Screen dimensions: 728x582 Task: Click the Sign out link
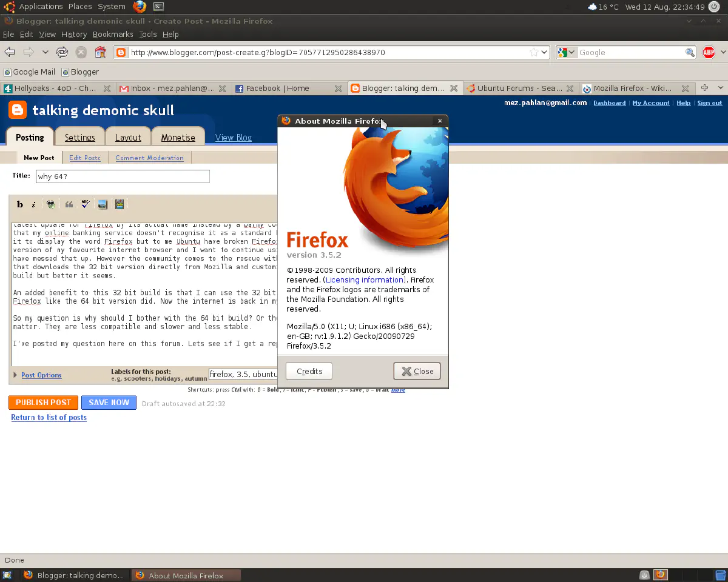point(710,103)
